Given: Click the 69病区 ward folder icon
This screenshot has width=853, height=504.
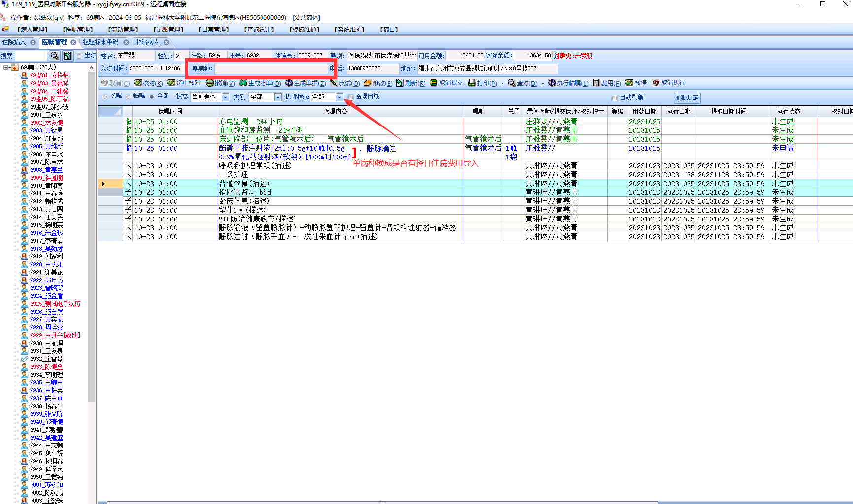Looking at the screenshot, I should pos(15,67).
